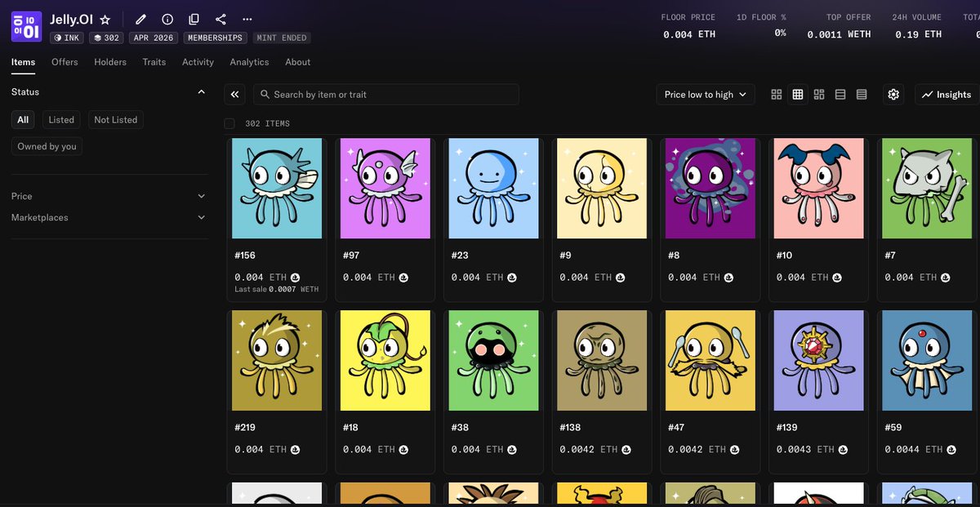Open the #59 blue jellyfish thumbnail

tap(927, 361)
